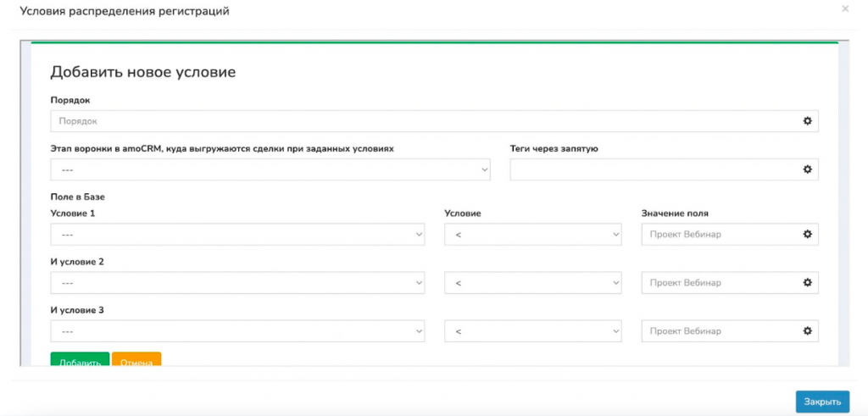Image resolution: width=868 pixels, height=416 pixels.
Task: Click the blue Закрыть button
Action: (x=822, y=402)
